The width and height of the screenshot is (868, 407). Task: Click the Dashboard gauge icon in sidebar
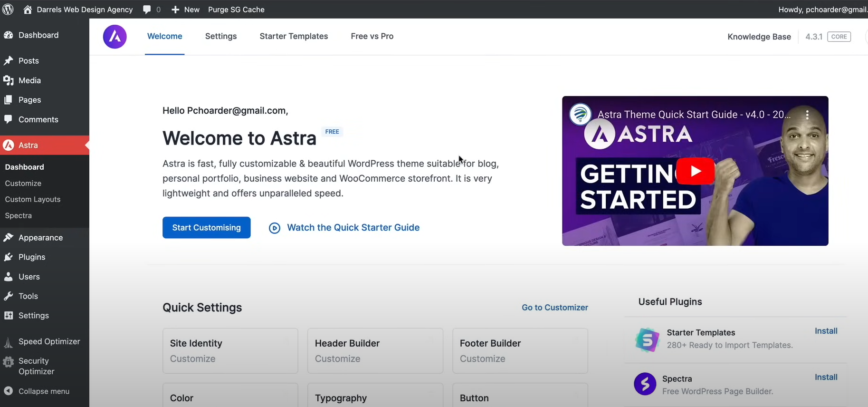9,35
